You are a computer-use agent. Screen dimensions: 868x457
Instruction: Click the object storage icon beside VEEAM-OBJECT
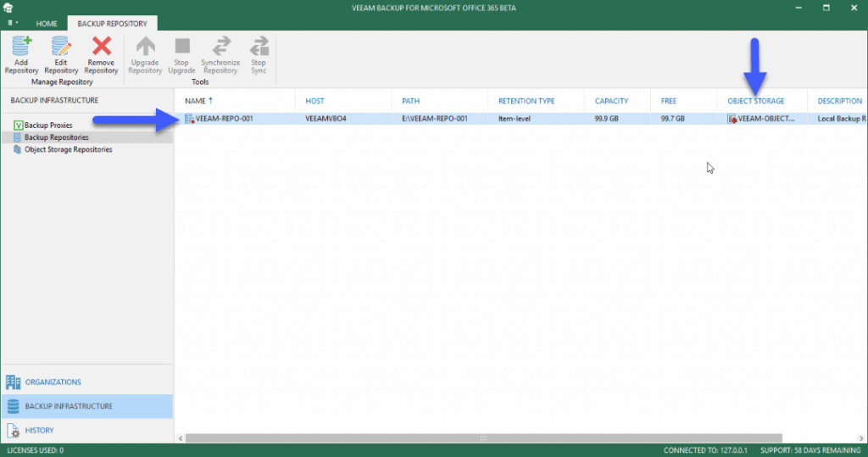click(x=732, y=119)
